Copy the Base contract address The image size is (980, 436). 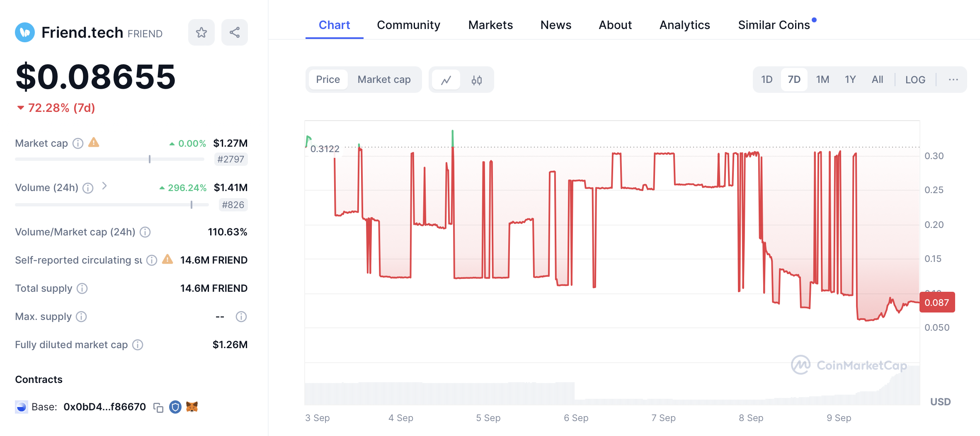click(x=158, y=407)
